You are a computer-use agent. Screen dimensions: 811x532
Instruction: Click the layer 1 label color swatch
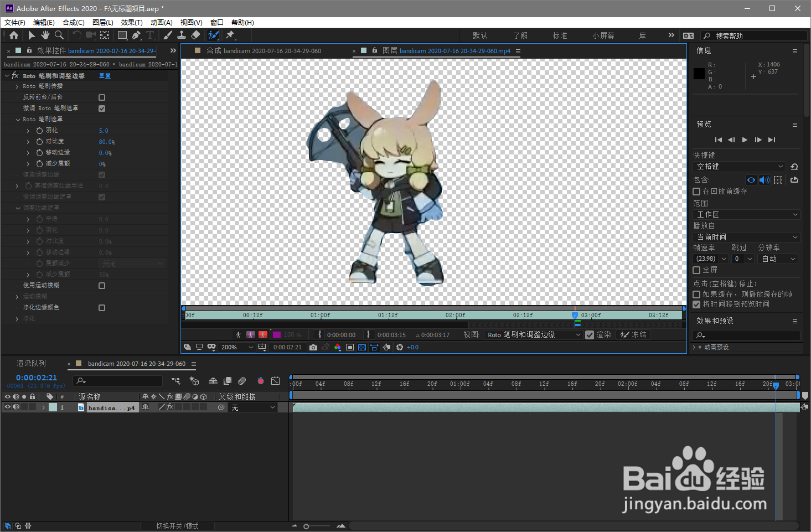(x=53, y=407)
